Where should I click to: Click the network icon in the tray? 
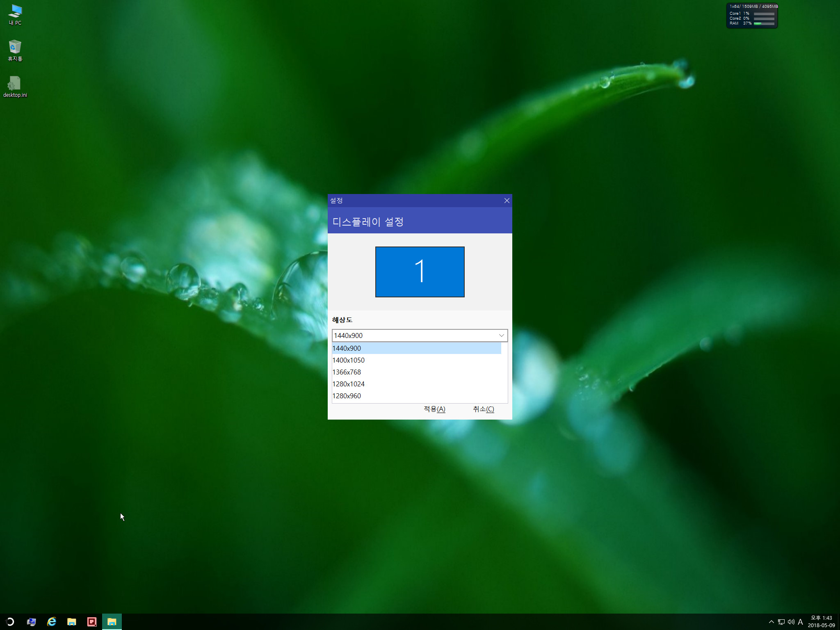(781, 622)
